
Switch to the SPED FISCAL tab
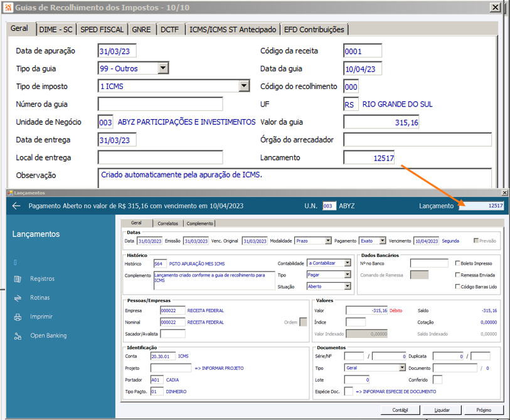coord(102,29)
